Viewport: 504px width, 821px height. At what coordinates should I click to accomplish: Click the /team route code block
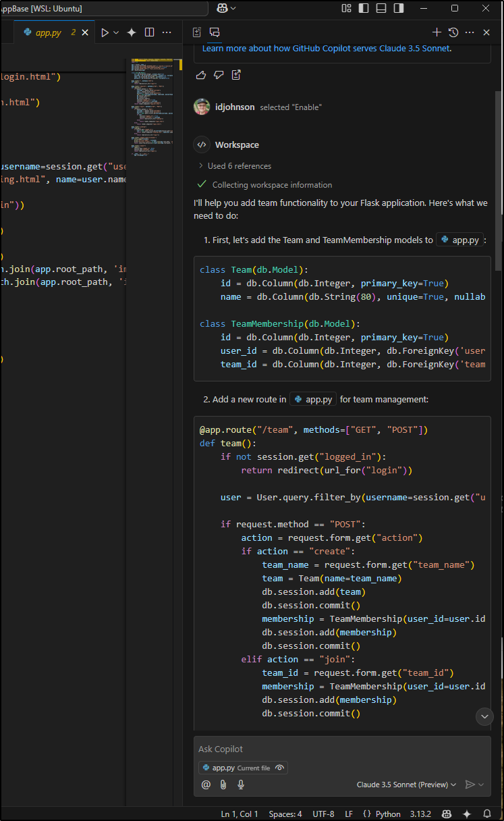click(342, 573)
